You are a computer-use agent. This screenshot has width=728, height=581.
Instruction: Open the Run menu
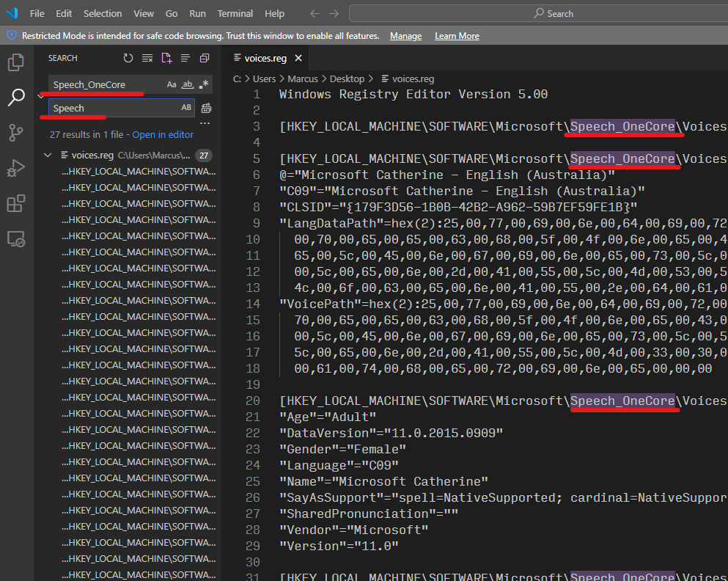coord(197,13)
